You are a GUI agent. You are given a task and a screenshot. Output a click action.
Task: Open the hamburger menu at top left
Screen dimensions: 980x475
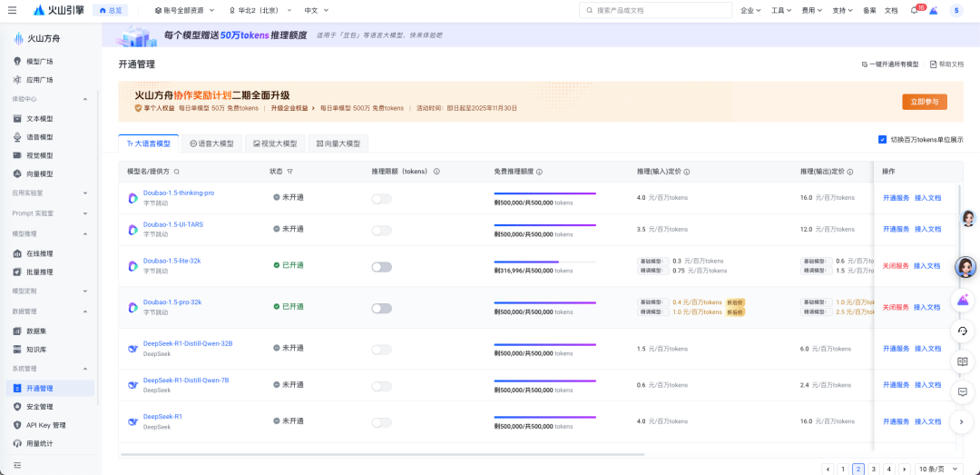tap(13, 10)
